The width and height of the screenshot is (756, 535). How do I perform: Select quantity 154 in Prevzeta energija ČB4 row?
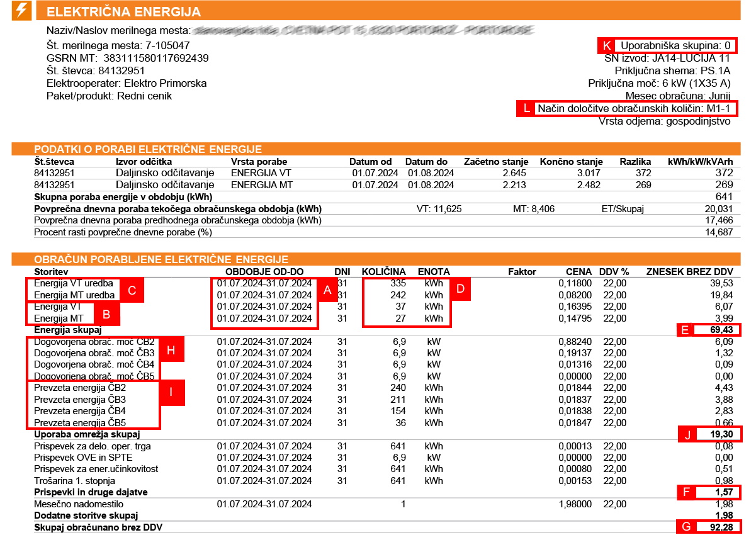[398, 411]
